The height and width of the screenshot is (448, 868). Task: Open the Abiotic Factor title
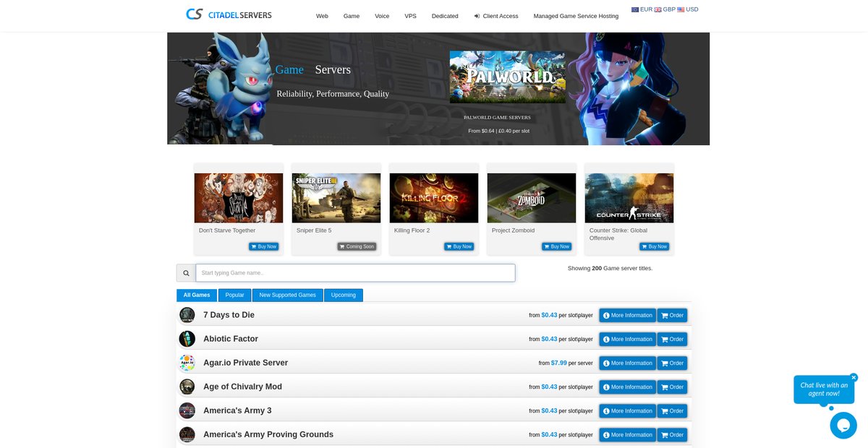tap(231, 339)
